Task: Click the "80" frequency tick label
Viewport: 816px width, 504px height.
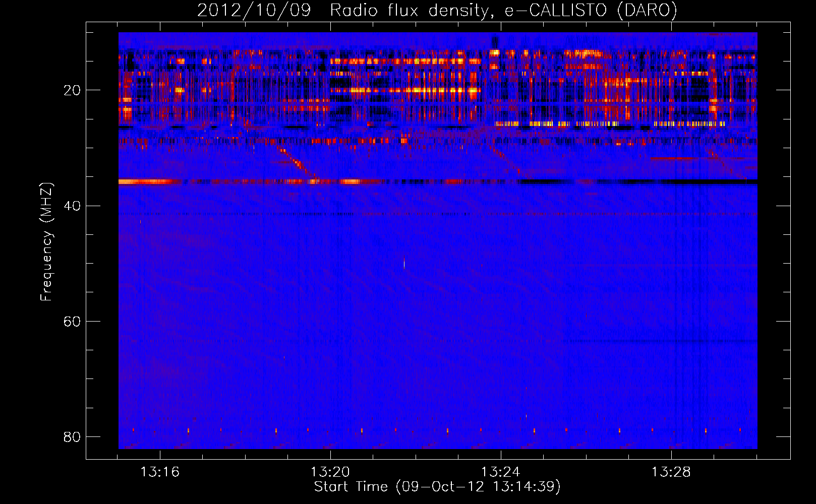Action: tap(72, 437)
